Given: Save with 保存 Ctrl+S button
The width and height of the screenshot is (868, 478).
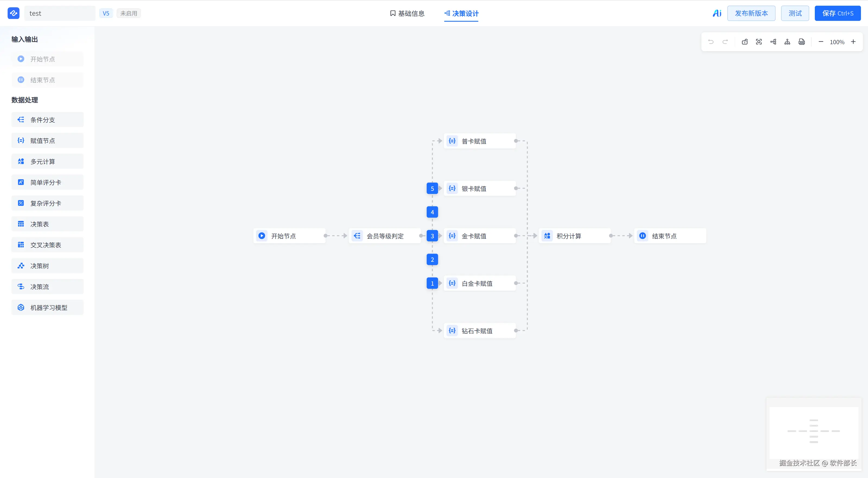Looking at the screenshot, I should click(838, 13).
